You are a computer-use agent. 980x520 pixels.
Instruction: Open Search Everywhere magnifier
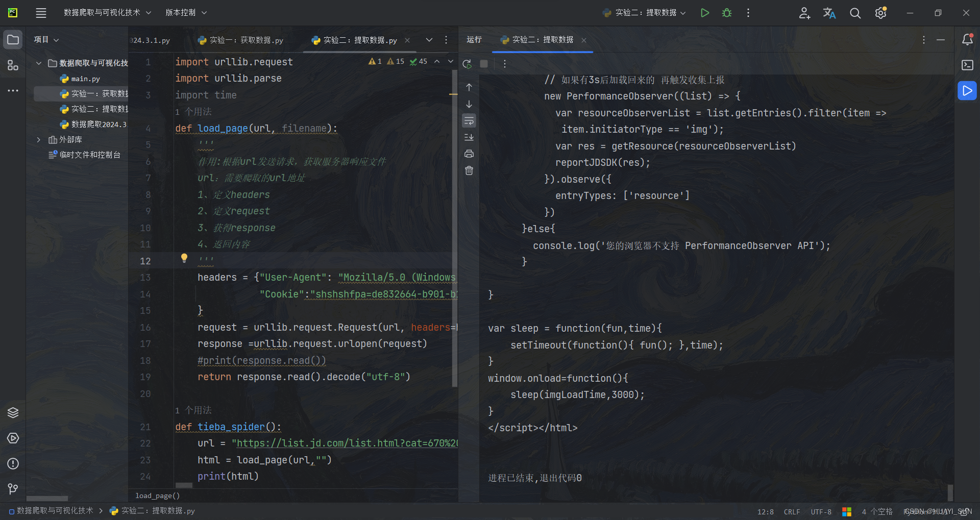point(855,13)
